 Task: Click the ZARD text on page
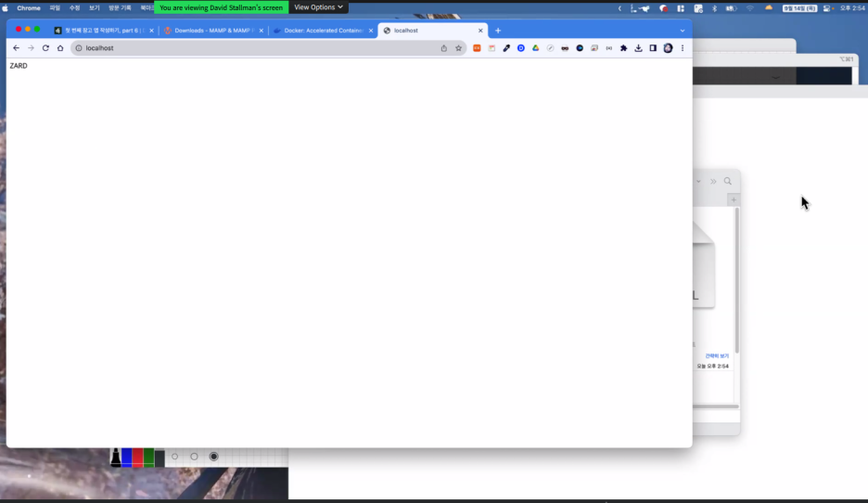[x=19, y=66]
